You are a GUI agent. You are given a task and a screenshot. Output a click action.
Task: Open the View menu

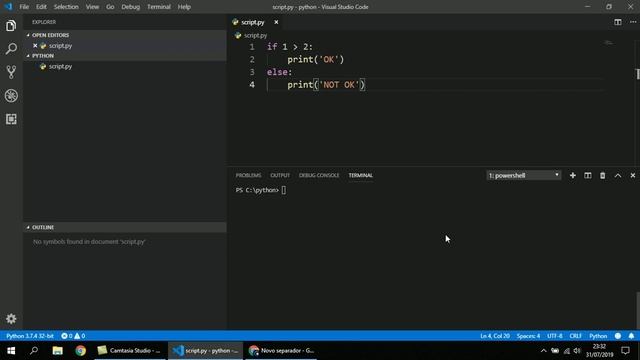pos(92,7)
